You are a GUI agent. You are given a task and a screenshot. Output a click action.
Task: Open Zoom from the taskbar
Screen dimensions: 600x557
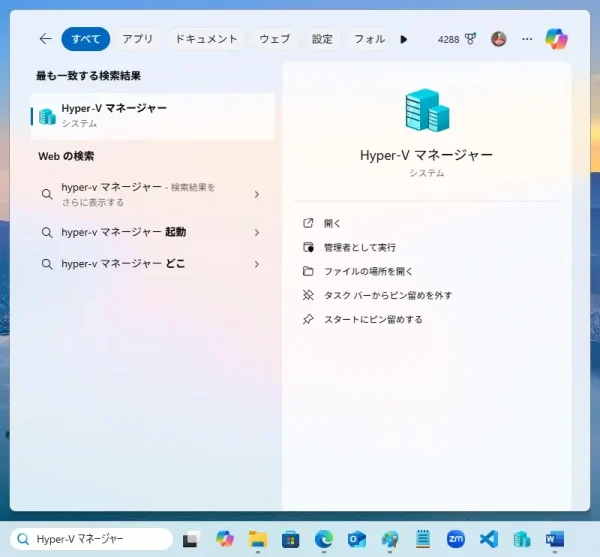[456, 539]
